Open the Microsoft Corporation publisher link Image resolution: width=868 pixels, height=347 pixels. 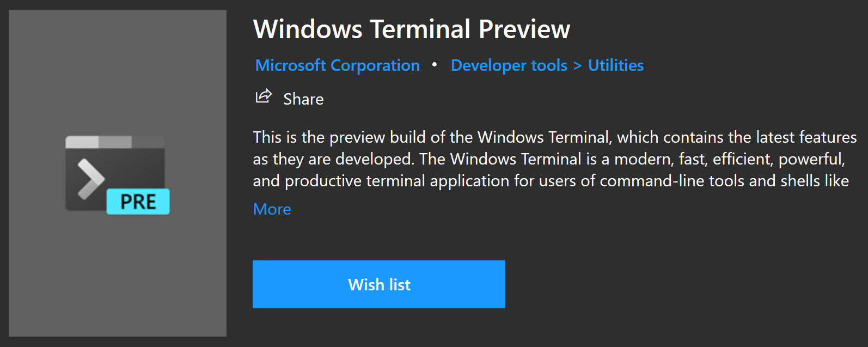[337, 65]
